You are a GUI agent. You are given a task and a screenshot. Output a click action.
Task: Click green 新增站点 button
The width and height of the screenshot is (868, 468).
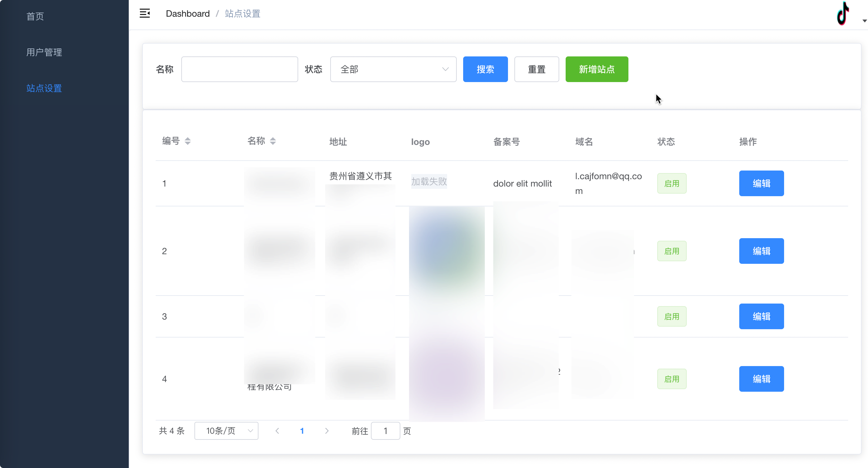596,69
